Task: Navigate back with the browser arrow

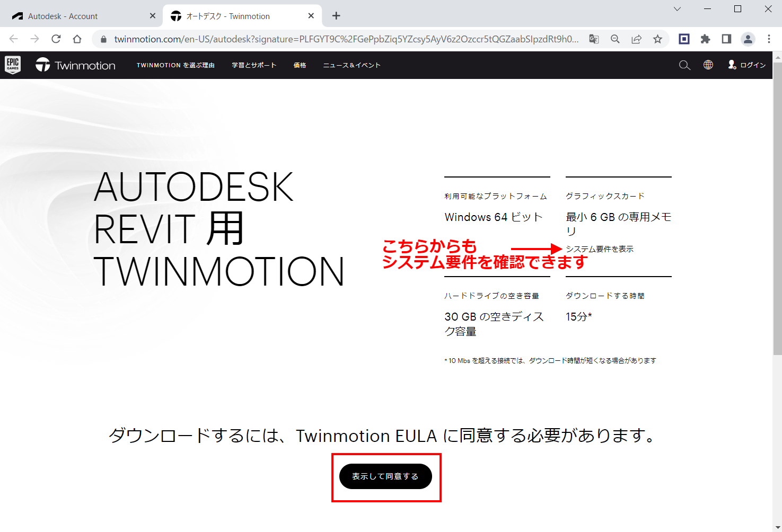Action: click(x=13, y=38)
